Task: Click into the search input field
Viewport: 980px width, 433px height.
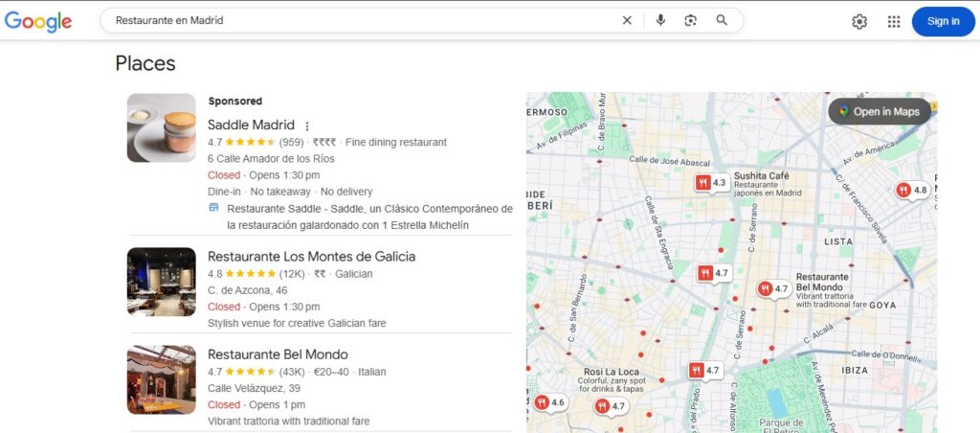Action: point(364,20)
